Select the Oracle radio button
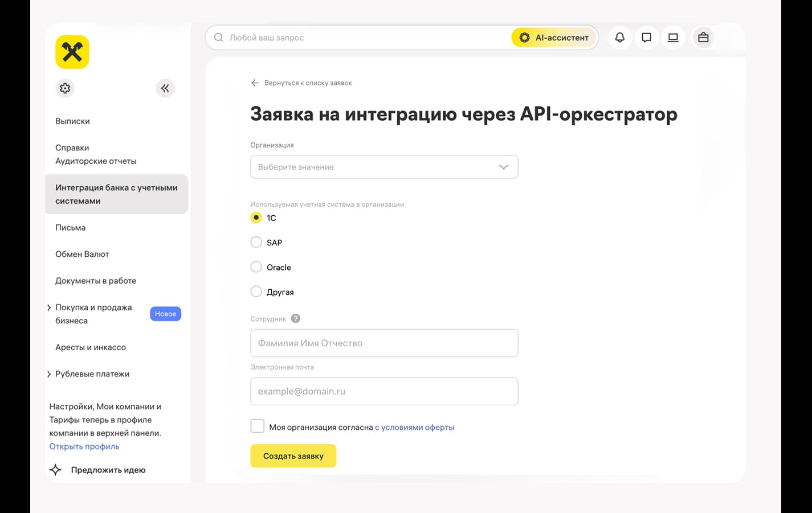Image resolution: width=812 pixels, height=513 pixels. pos(256,267)
